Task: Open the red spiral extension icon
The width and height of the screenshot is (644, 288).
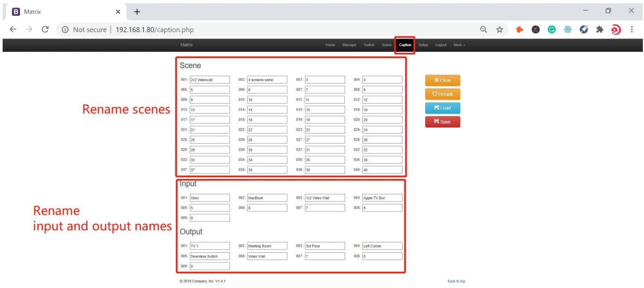Action: click(x=616, y=29)
